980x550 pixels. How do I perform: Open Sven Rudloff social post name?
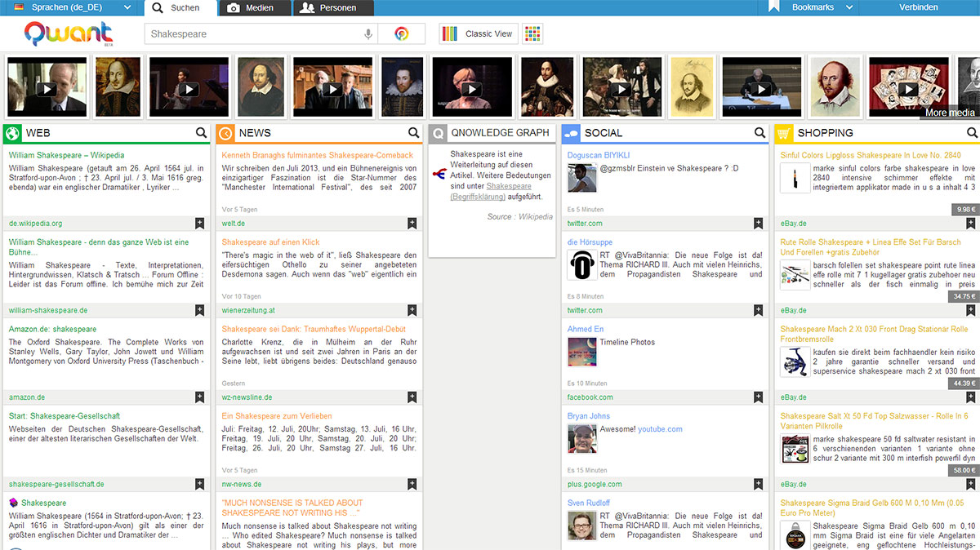[589, 503]
